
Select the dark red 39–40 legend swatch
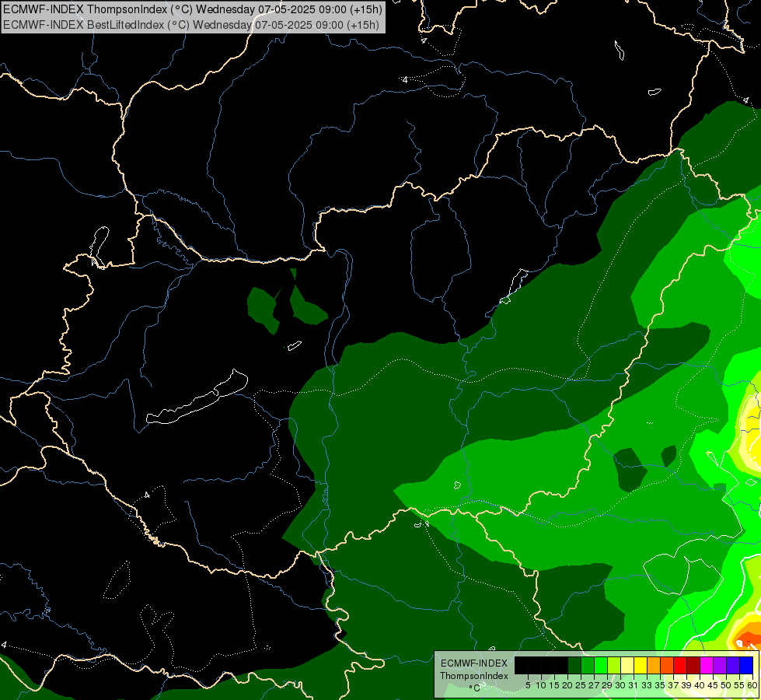(693, 665)
